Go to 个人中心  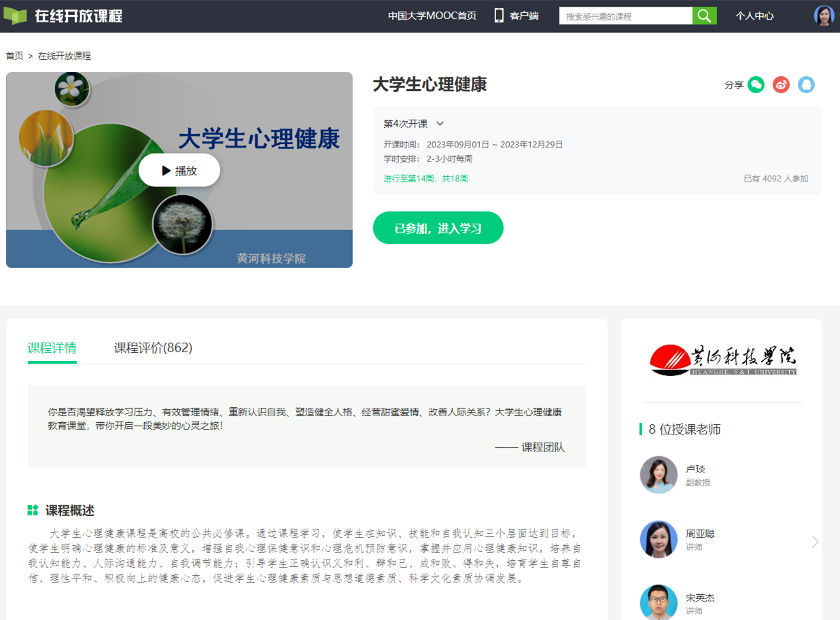[x=754, y=16]
